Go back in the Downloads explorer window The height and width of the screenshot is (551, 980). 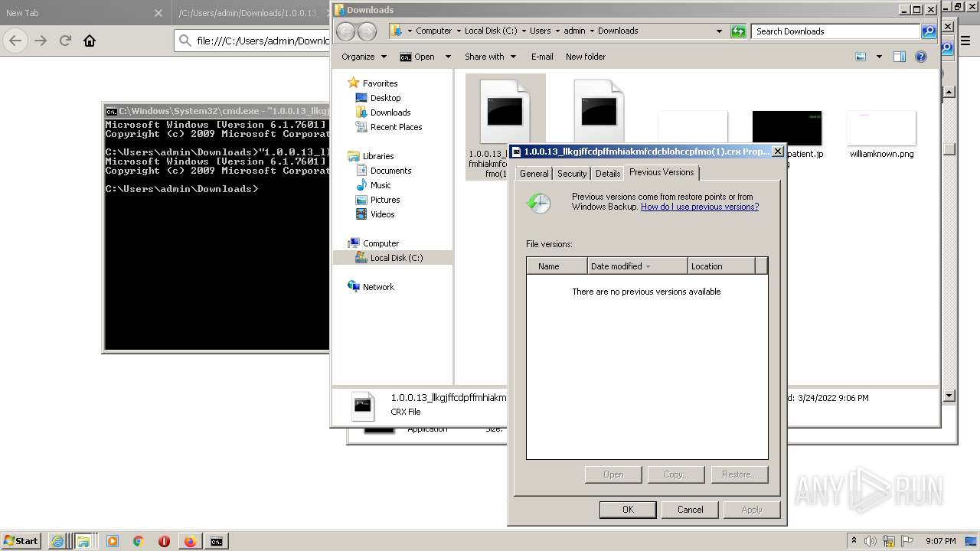[x=346, y=31]
